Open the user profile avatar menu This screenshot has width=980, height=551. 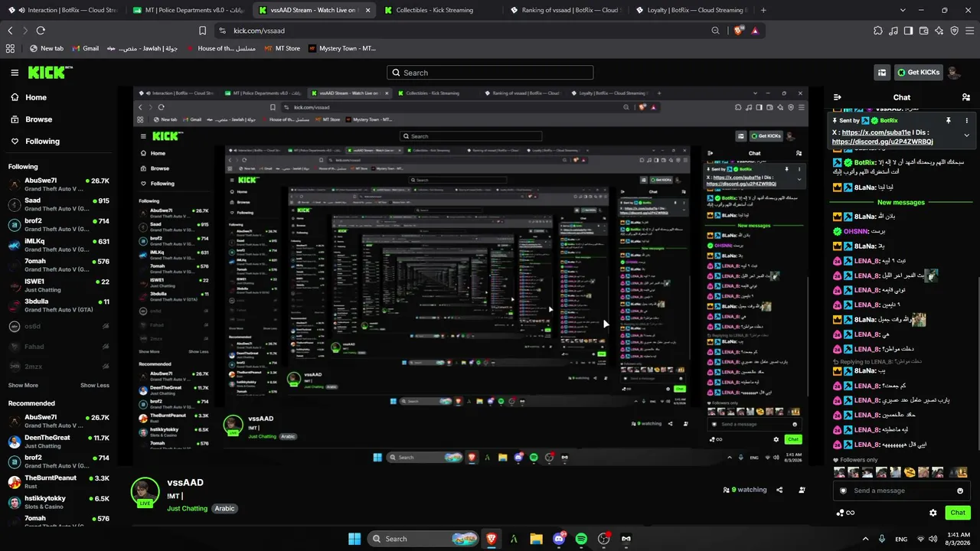point(954,73)
